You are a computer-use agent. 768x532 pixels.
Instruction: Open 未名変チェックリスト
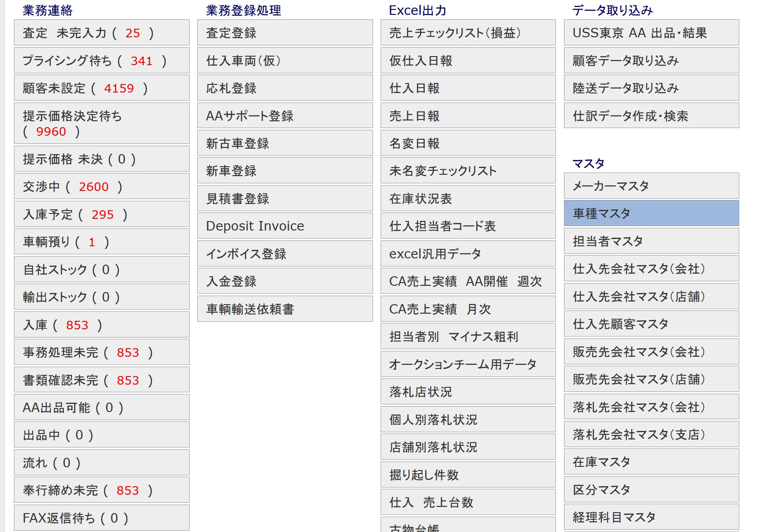pyautogui.click(x=468, y=170)
